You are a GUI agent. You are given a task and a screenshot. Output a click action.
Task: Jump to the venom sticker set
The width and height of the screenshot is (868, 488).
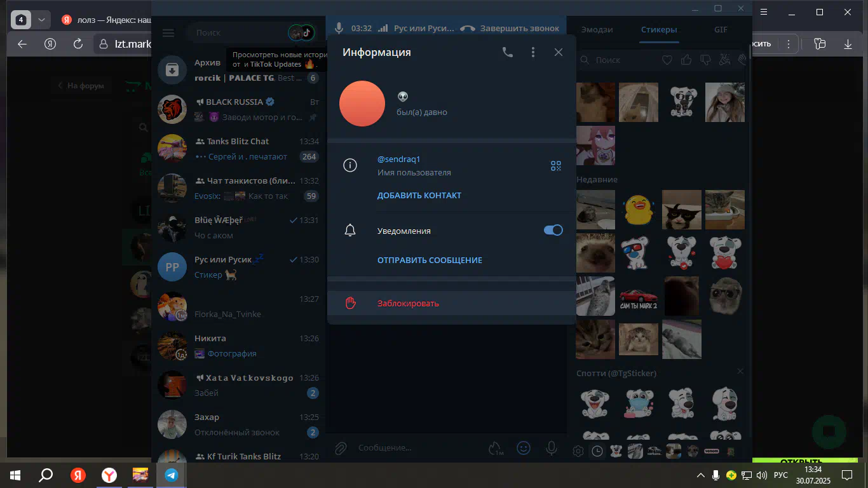(x=712, y=451)
